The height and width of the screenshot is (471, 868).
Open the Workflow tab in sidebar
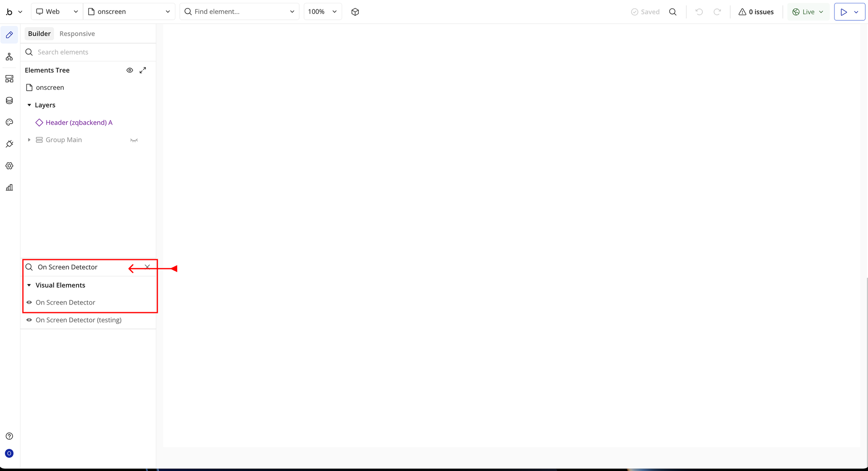point(9,57)
